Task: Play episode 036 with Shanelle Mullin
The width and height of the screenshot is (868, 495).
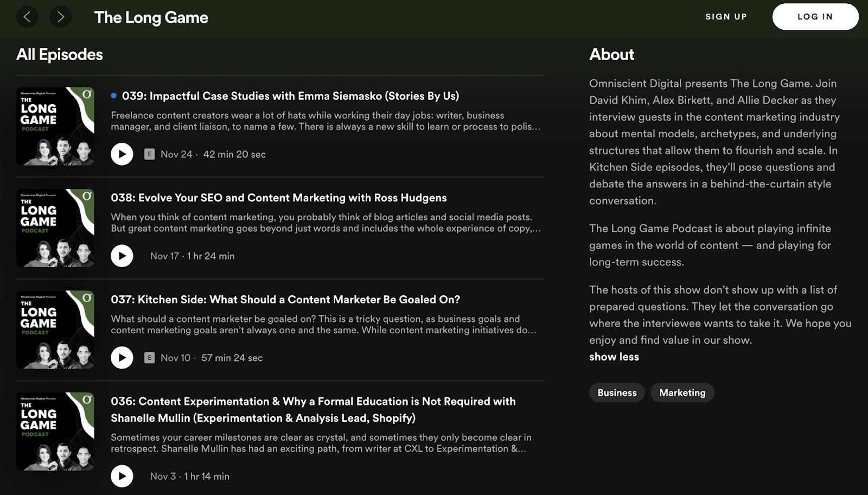Action: (x=122, y=476)
